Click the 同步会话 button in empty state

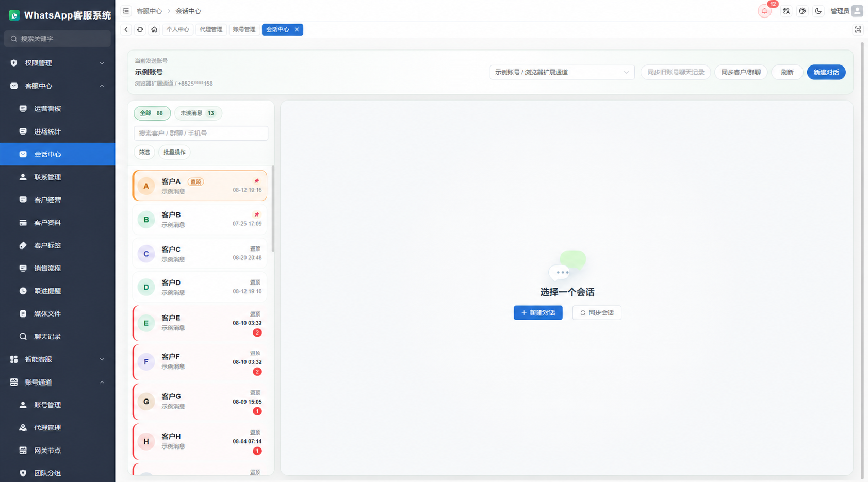(x=597, y=312)
